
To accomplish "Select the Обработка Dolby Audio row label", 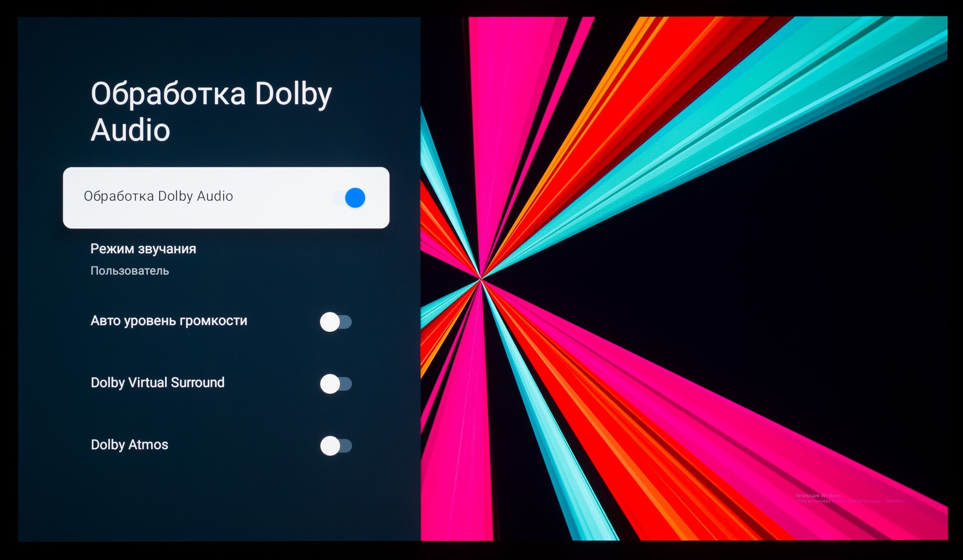I will click(x=158, y=196).
